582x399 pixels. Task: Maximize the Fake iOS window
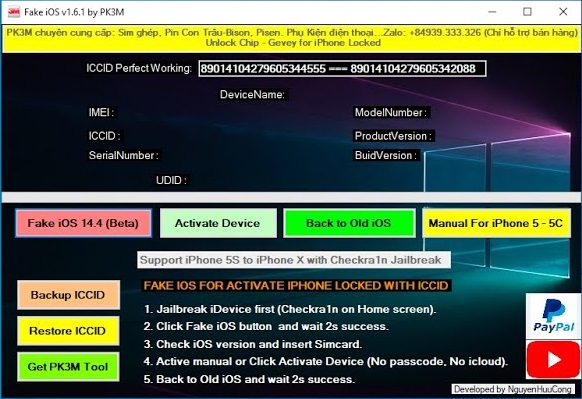527,12
